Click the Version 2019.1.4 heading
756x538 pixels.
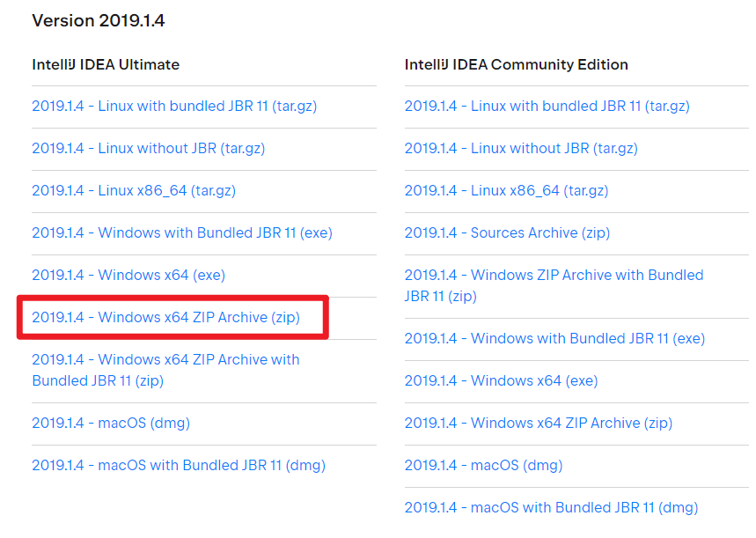[99, 21]
